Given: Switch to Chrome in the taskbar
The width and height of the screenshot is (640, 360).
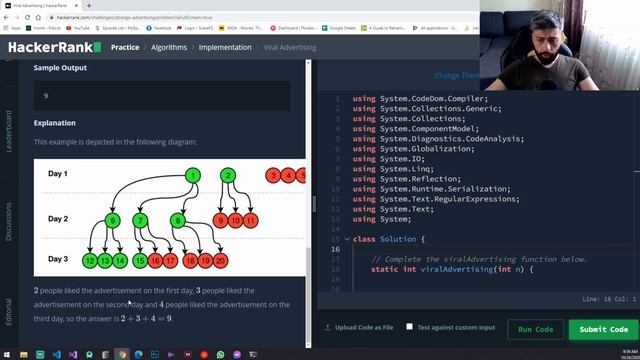Looking at the screenshot, I should (x=122, y=355).
